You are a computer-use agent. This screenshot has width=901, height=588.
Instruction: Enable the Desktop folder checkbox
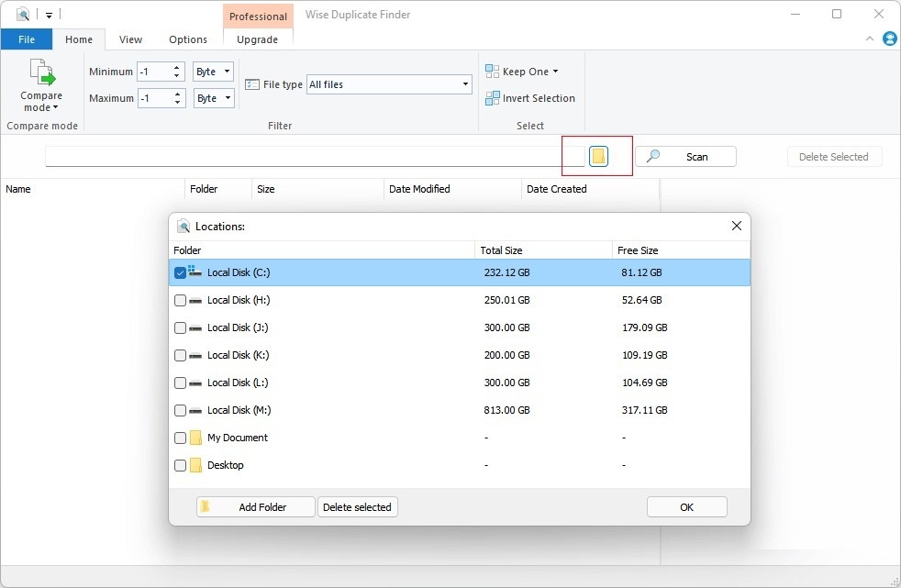tap(180, 465)
